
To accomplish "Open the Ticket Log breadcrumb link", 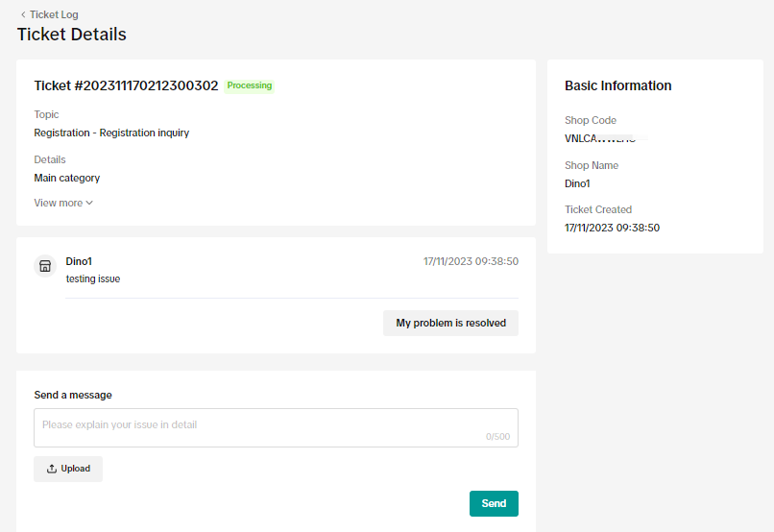I will pyautogui.click(x=54, y=15).
